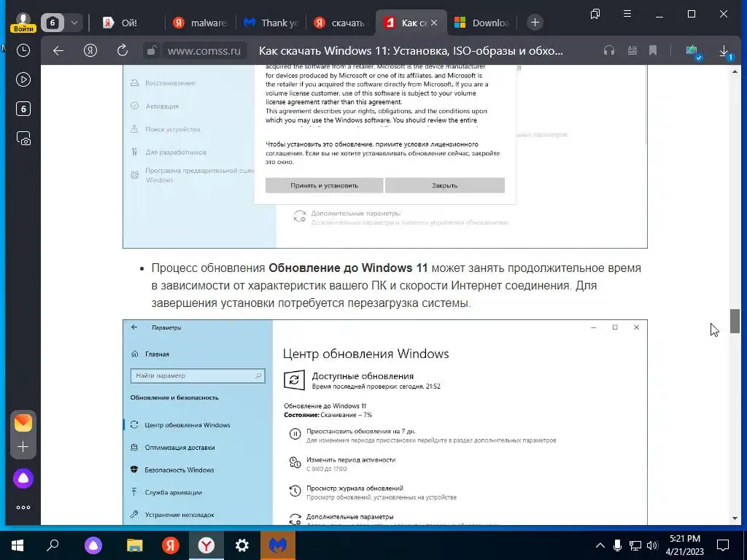Open the volume control tray icon
The image size is (747, 560).
point(653,545)
